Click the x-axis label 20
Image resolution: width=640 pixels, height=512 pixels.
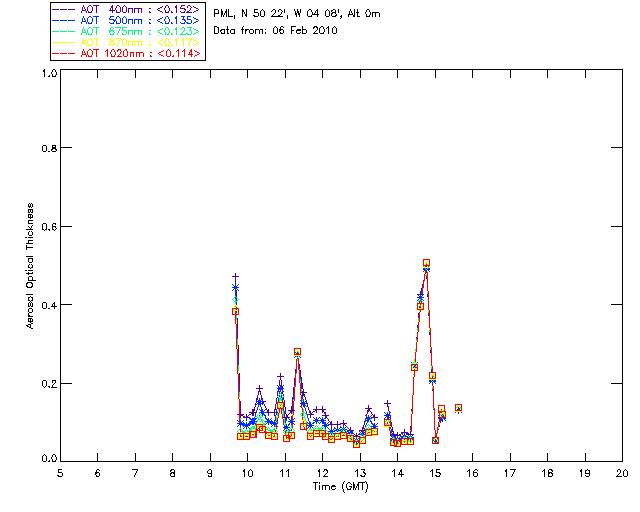(622, 474)
